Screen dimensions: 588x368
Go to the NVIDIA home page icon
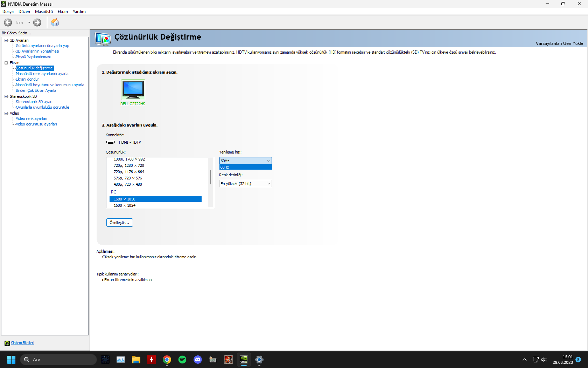pos(55,22)
